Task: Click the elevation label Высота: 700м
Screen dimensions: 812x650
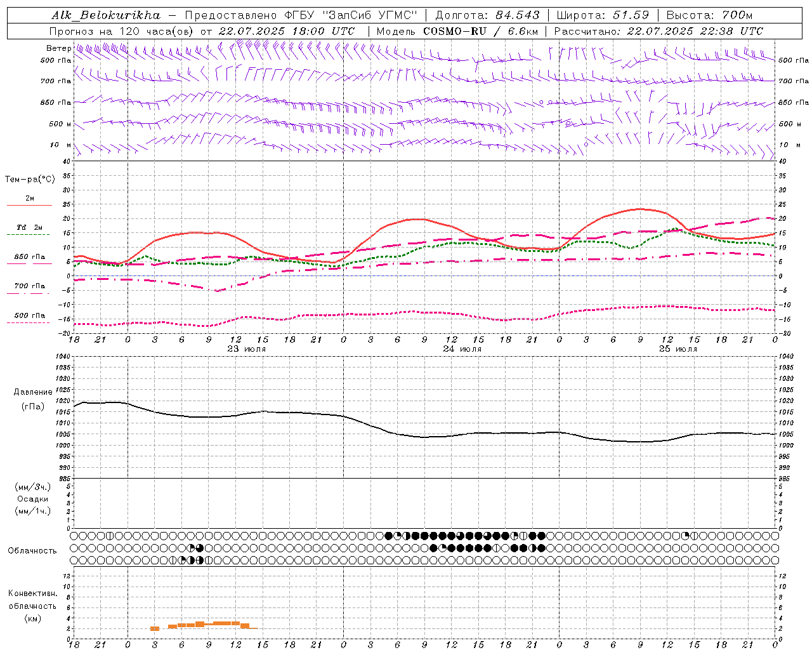Action: (x=709, y=15)
